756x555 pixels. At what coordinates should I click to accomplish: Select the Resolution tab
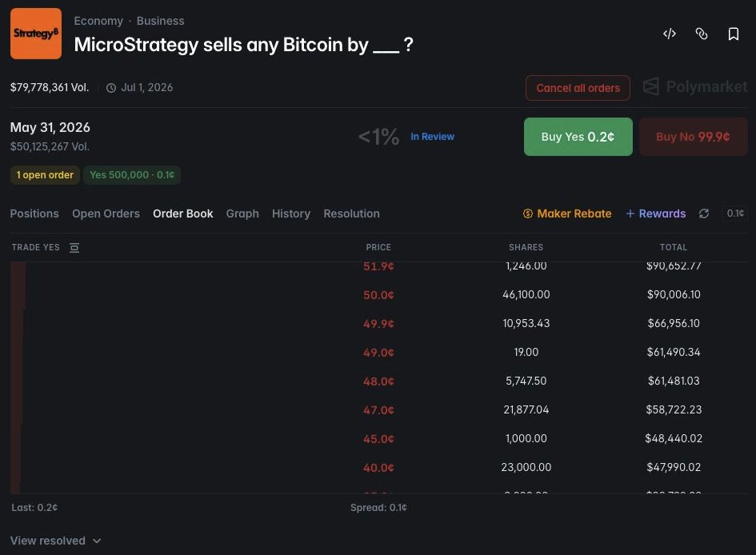pyautogui.click(x=351, y=214)
